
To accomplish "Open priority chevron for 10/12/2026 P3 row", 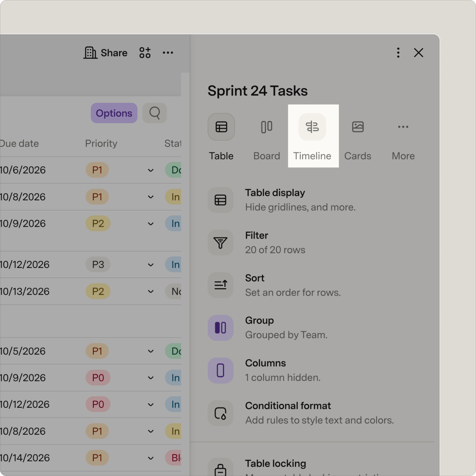I will tap(151, 265).
